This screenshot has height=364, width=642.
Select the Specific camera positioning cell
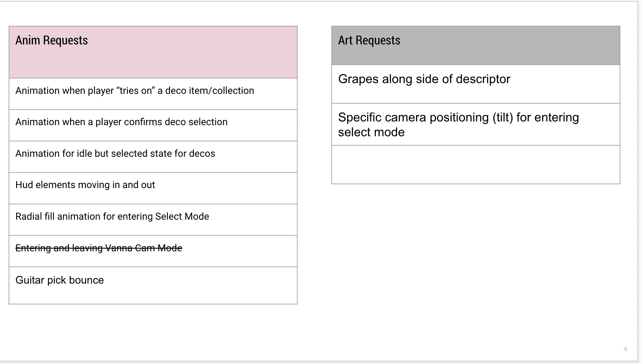(476, 124)
